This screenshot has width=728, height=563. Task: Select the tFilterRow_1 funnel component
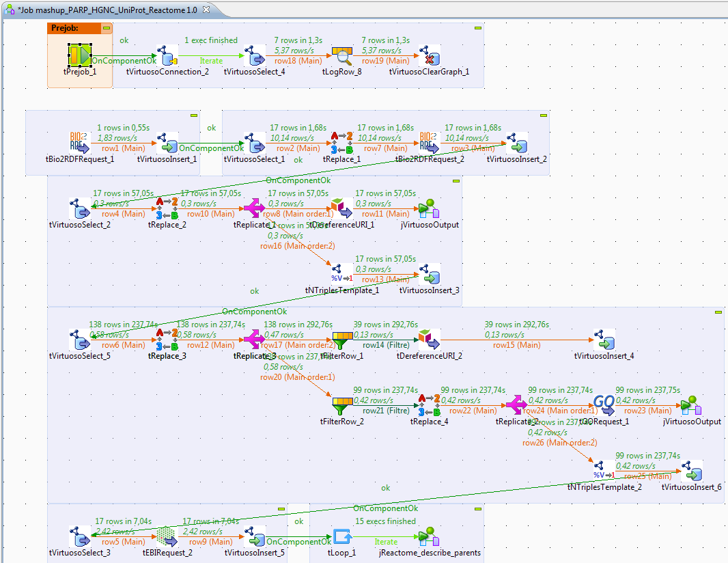(341, 339)
